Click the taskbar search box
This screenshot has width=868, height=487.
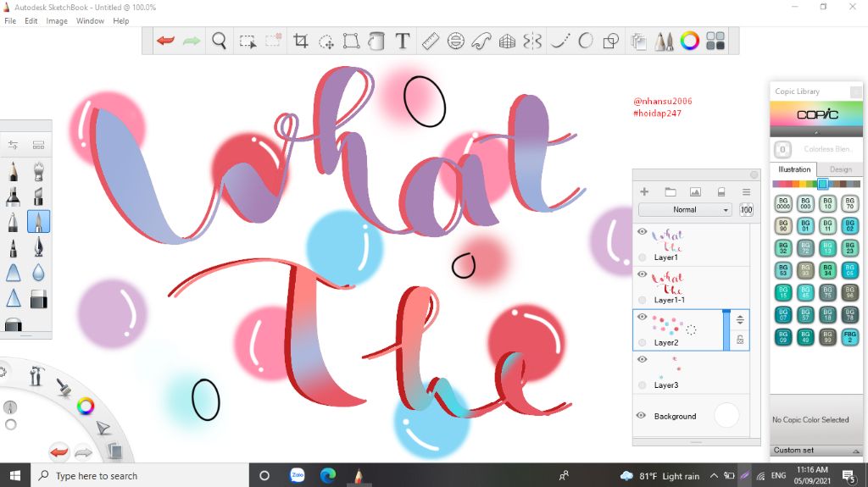[138, 475]
